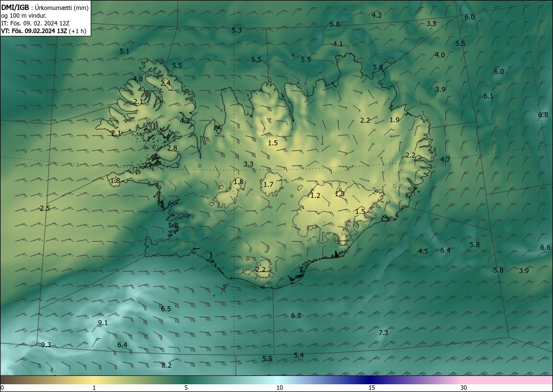The height and width of the screenshot is (392, 553).
Task: Click the dark navy band of the color scale
Action: tap(368, 380)
